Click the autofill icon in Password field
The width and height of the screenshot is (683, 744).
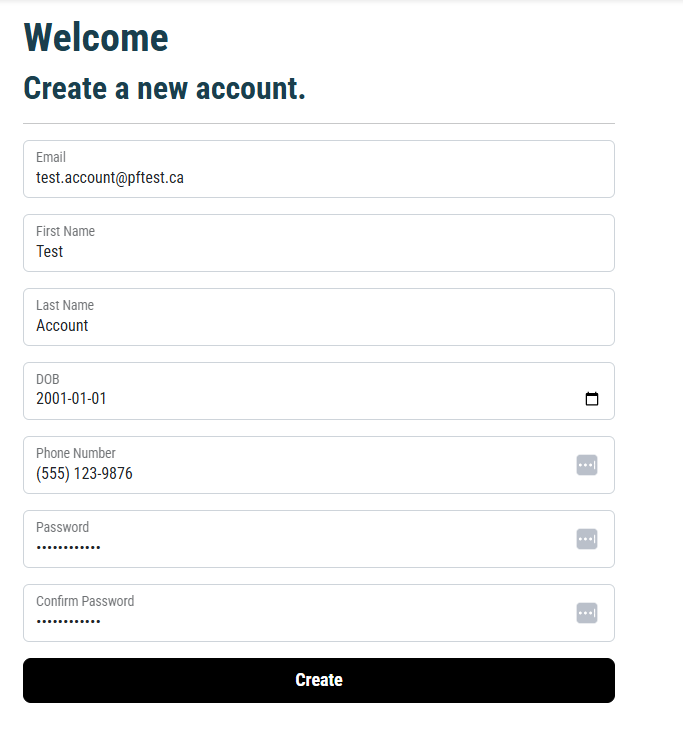click(x=587, y=539)
